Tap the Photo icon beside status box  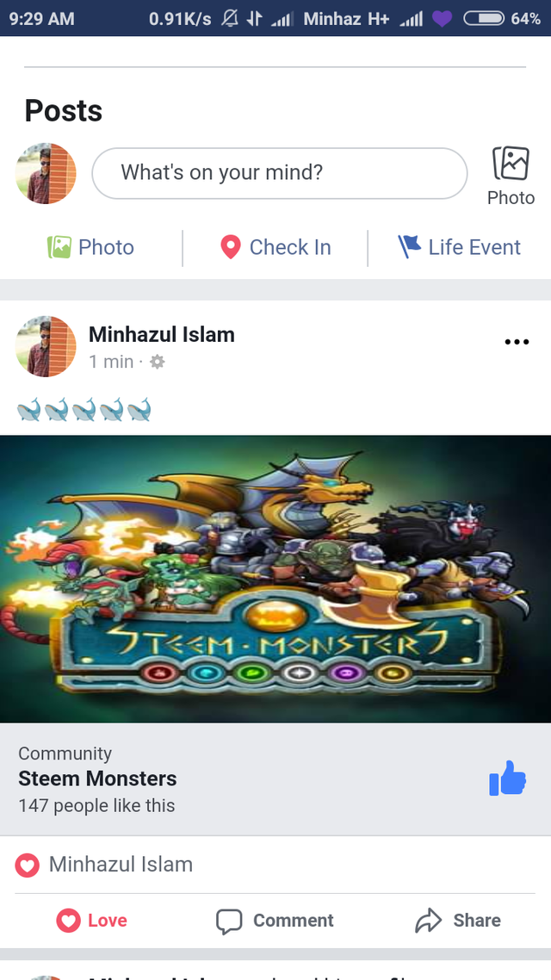click(x=511, y=164)
